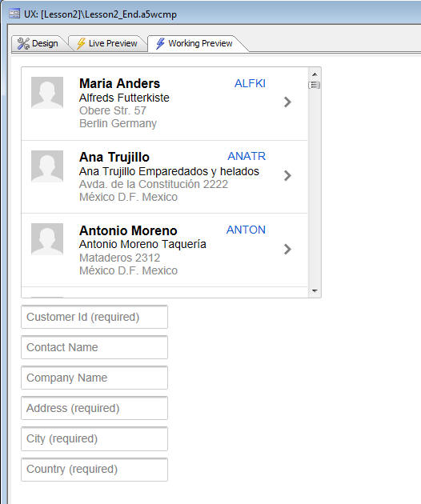Click the list scrollbar up arrow
Viewport: 421px width, 504px height.
tap(315, 74)
